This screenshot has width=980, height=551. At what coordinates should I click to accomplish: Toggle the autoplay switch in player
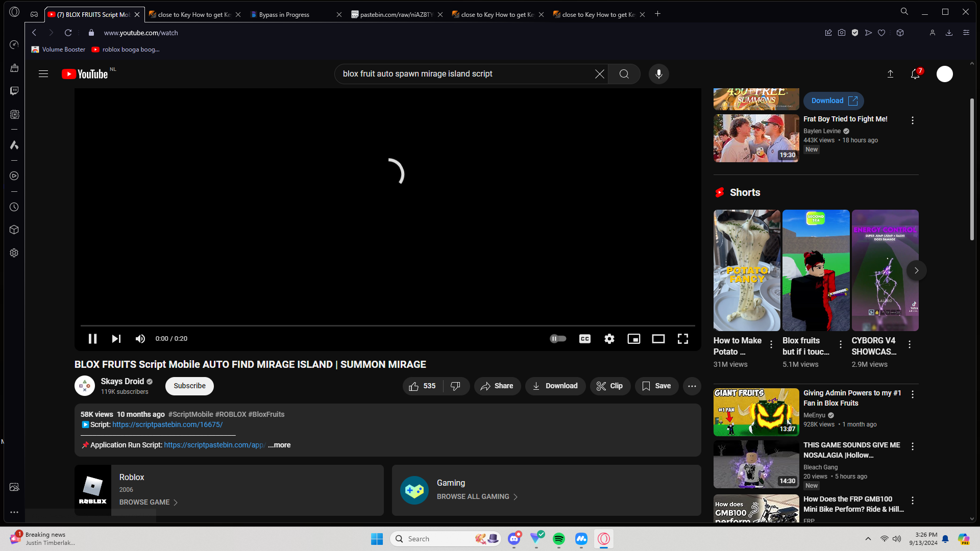[x=558, y=339]
